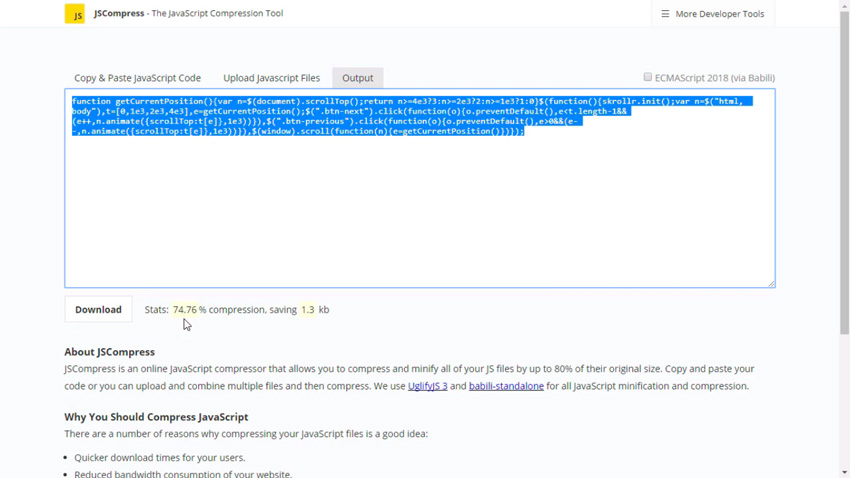The height and width of the screenshot is (478, 850).
Task: Follow the UglifyJS 3 link
Action: [427, 386]
